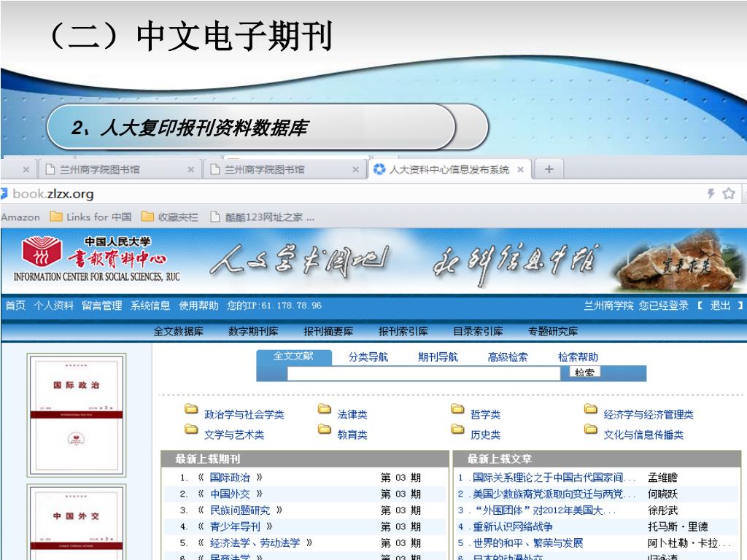Select the 全文文献 search tab
This screenshot has height=560, width=747.
point(293,356)
